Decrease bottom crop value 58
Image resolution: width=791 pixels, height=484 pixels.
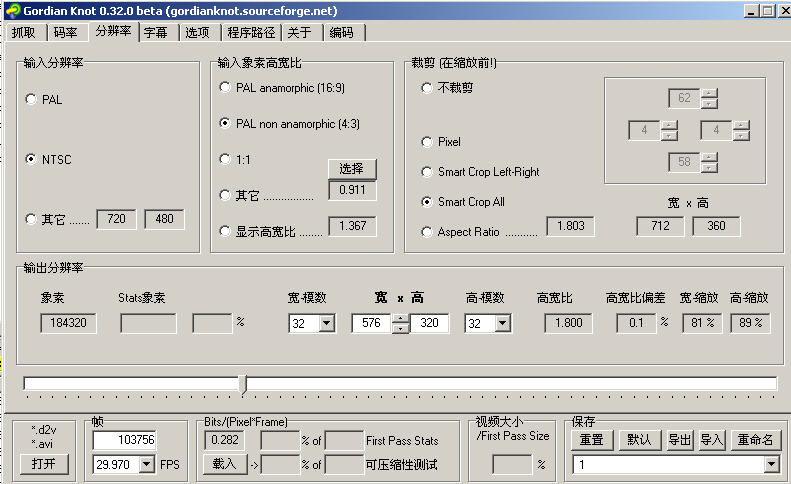709,167
